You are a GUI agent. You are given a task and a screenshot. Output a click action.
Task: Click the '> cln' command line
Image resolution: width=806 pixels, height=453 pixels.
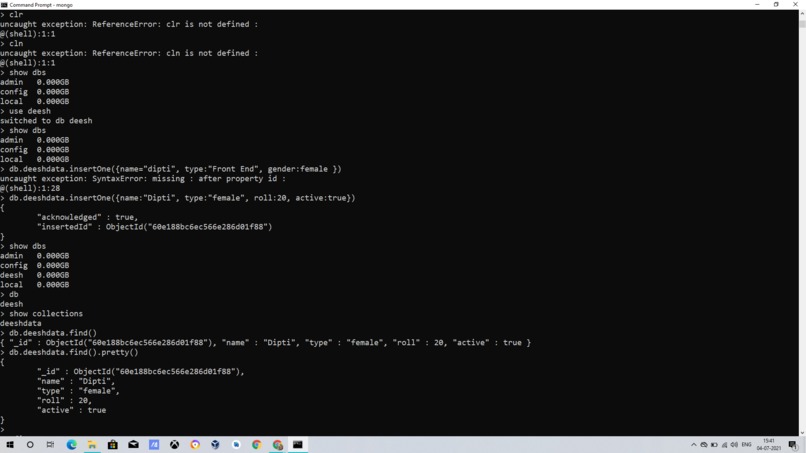pos(12,43)
